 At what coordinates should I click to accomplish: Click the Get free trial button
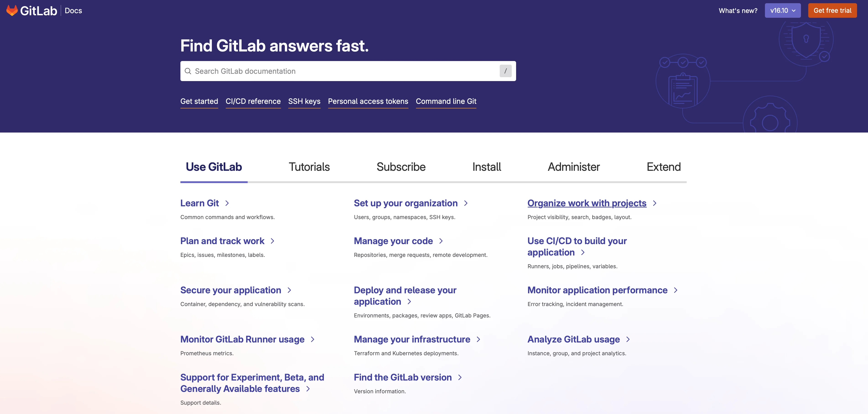[x=832, y=10]
